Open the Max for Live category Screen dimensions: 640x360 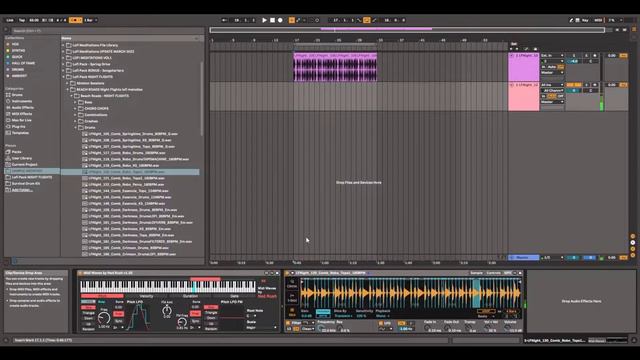21,120
